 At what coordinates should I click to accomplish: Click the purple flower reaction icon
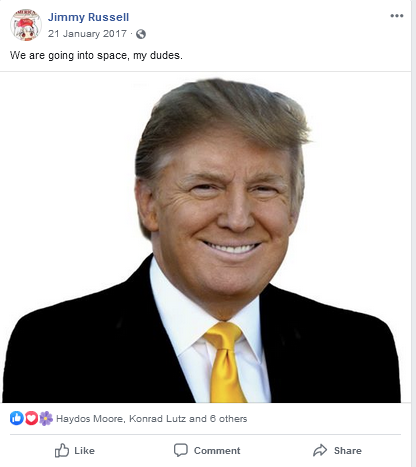[46, 418]
